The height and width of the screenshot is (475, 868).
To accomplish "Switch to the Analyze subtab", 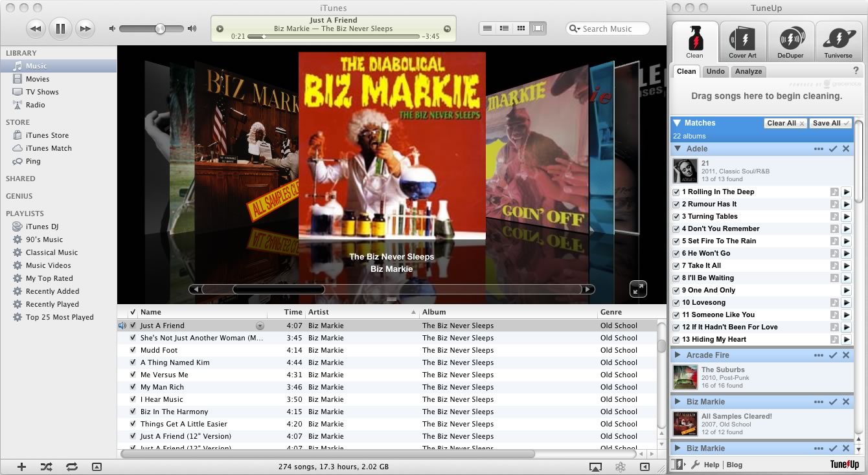I will click(x=748, y=71).
